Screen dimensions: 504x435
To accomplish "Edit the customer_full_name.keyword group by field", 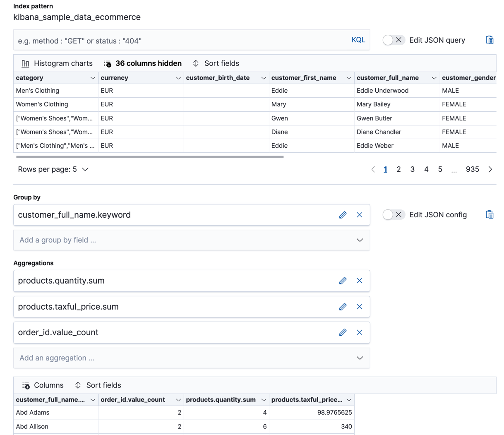I will click(x=343, y=215).
